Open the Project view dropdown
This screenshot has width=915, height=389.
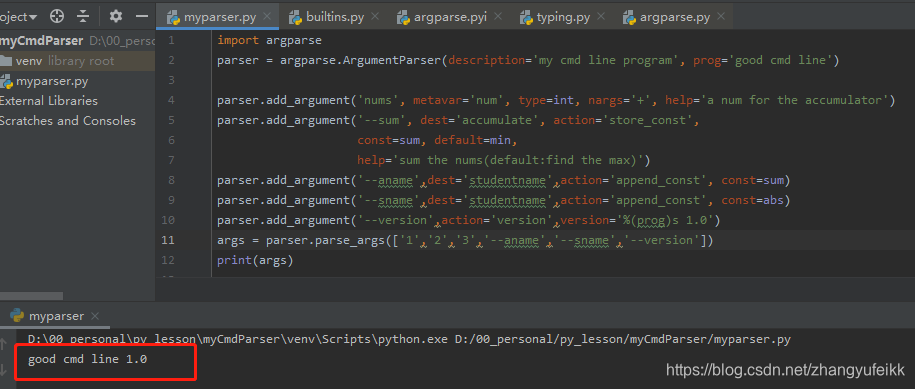pyautogui.click(x=19, y=17)
